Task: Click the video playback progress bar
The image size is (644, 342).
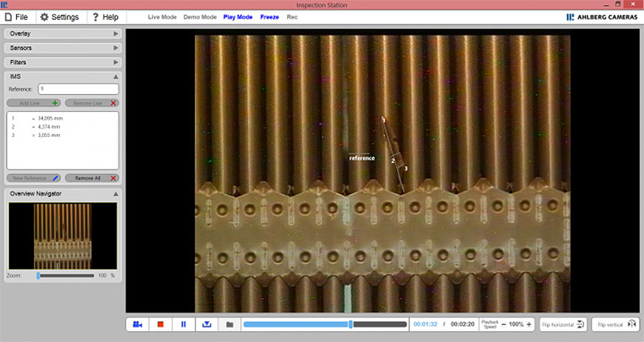Action: click(x=324, y=324)
